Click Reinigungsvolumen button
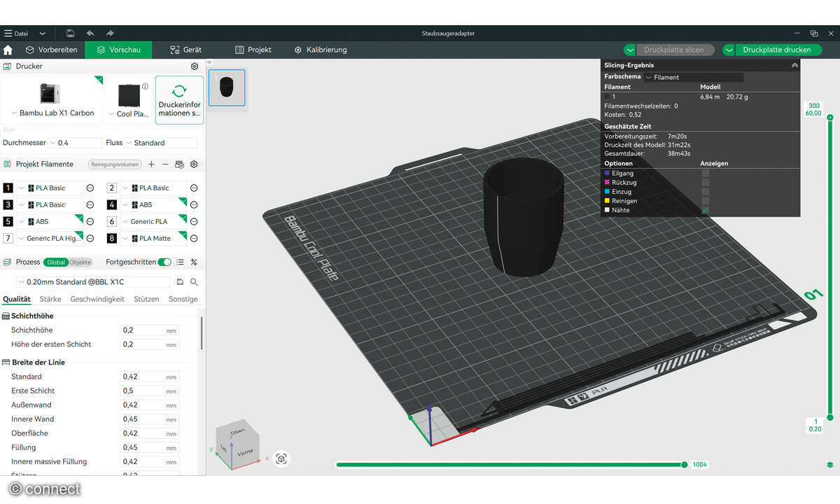Screen dimensions: 840x504 pos(115,164)
